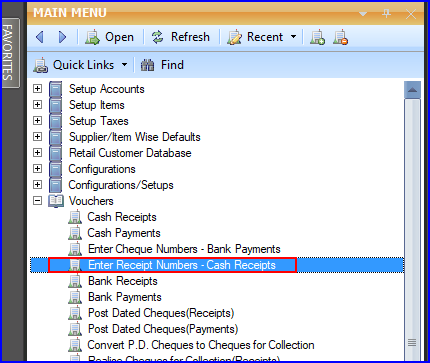This screenshot has width=430, height=363.
Task: Click the Cash Payments form icon
Action: coord(75,233)
